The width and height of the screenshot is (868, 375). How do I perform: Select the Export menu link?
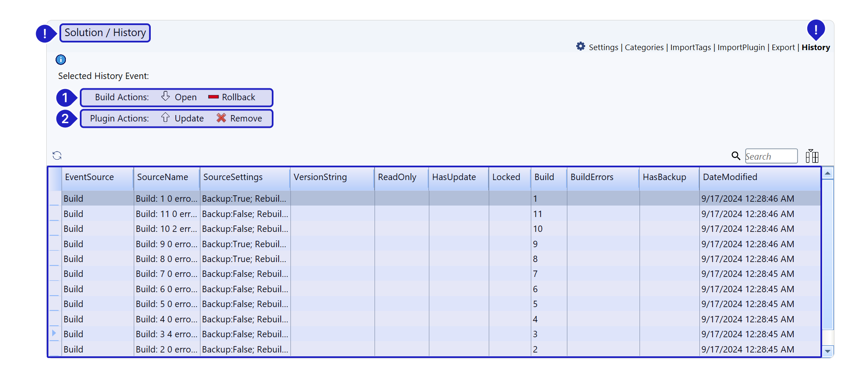pos(783,48)
